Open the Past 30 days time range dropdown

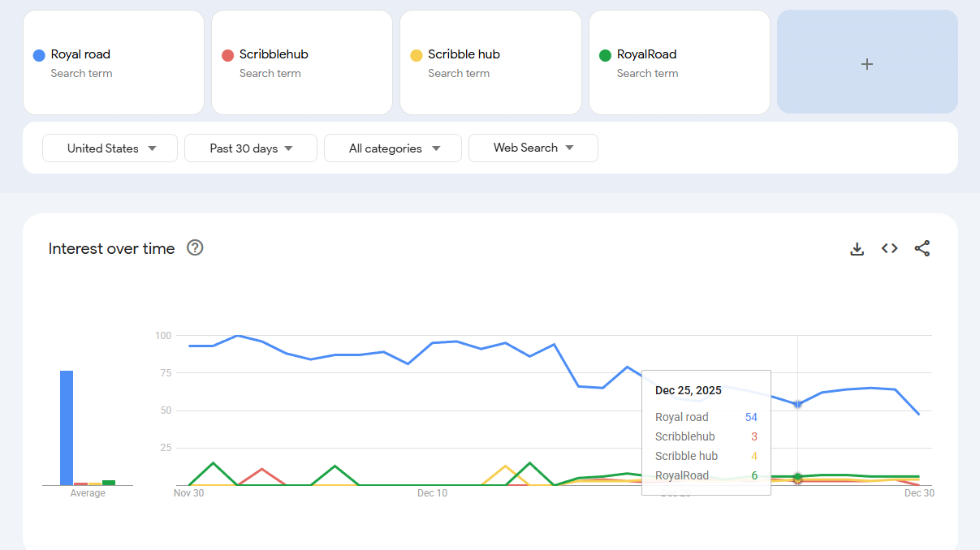click(x=250, y=148)
